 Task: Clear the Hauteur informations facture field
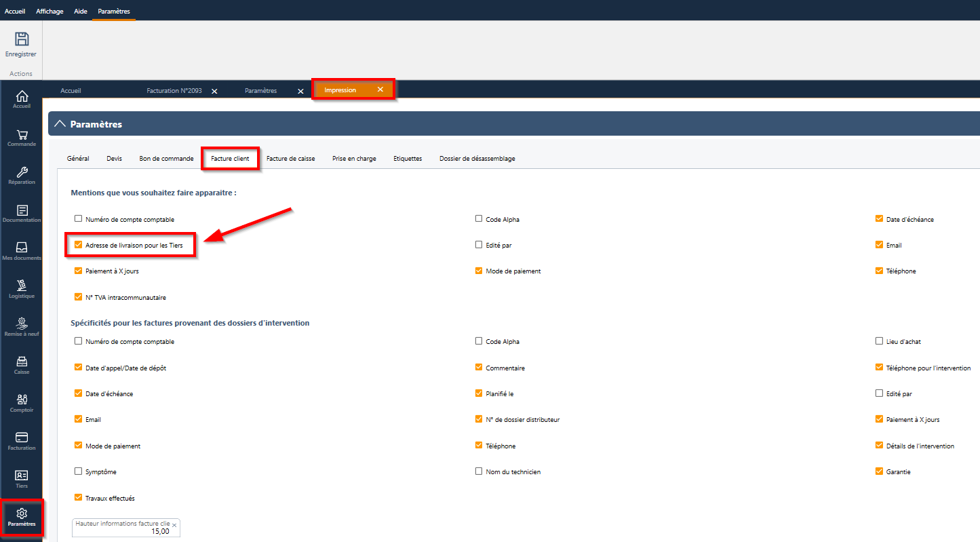[174, 525]
